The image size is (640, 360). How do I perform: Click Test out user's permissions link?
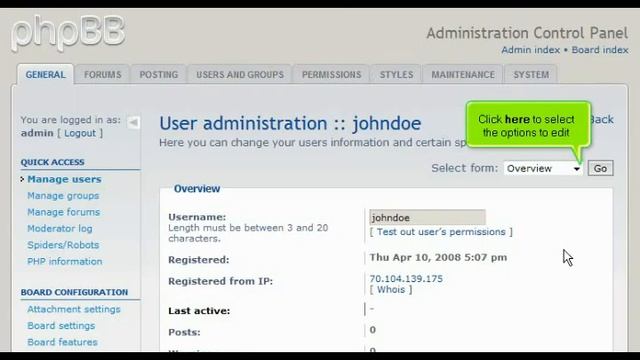coord(441,232)
